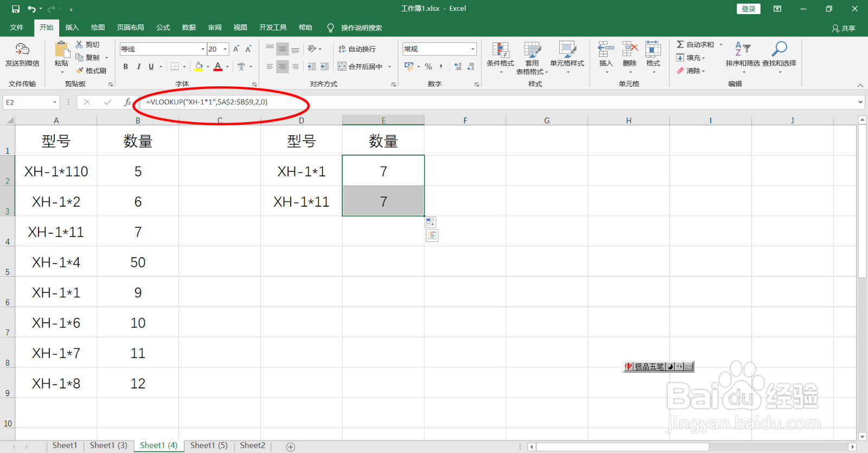
Task: Click the Percent Style icon
Action: tap(429, 66)
